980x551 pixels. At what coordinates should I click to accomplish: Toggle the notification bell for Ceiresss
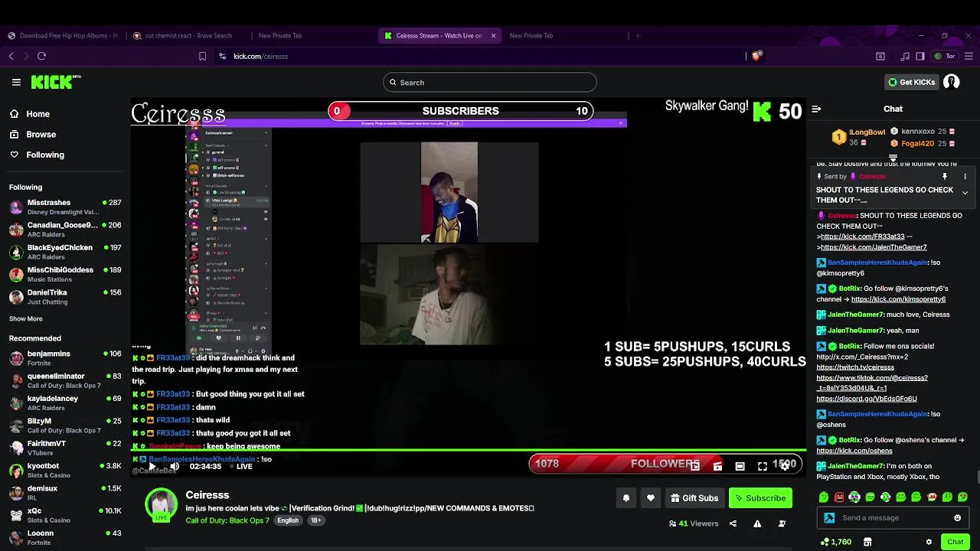point(626,498)
